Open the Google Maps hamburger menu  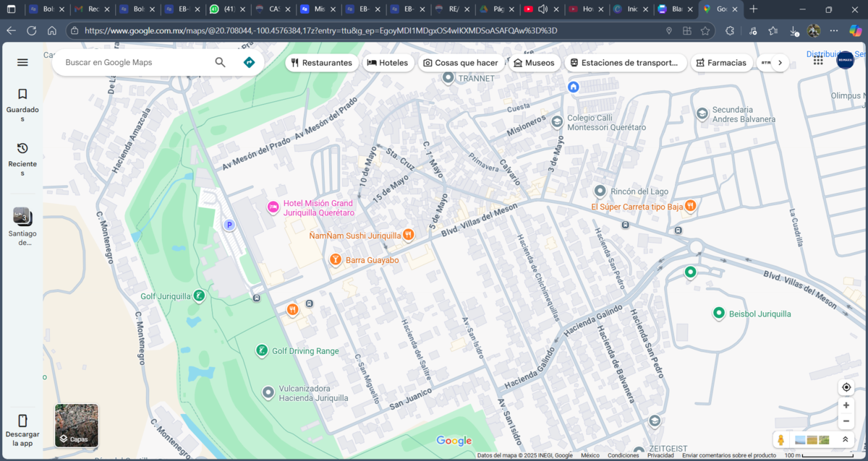pos(22,62)
